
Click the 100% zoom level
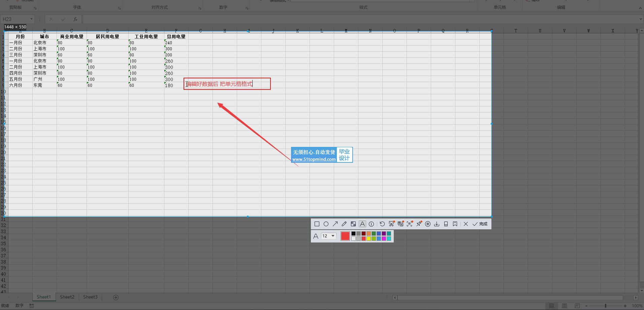[637, 306]
